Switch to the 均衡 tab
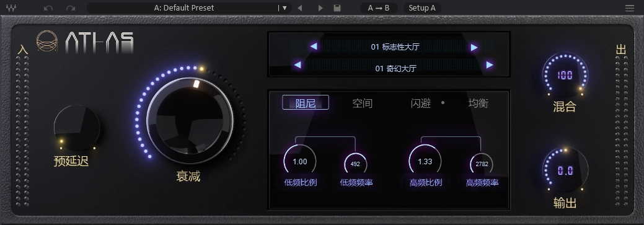Screen dimensions: 644x225 coord(479,103)
